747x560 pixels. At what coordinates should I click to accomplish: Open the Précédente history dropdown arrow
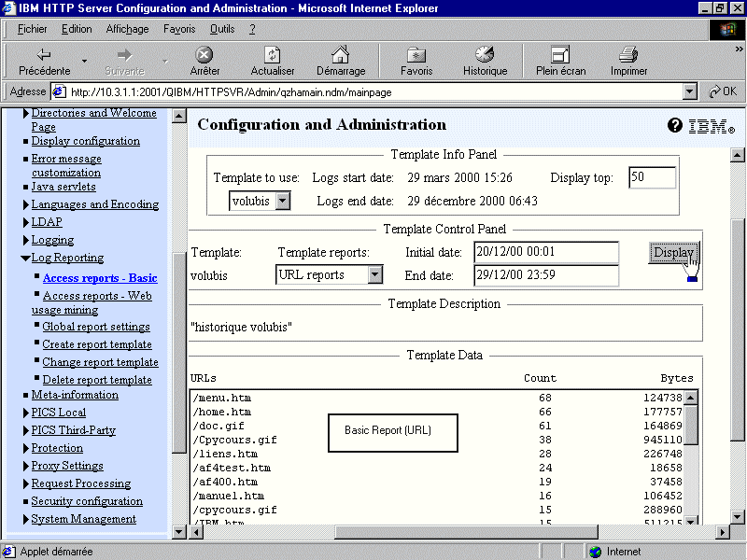pos(84,61)
